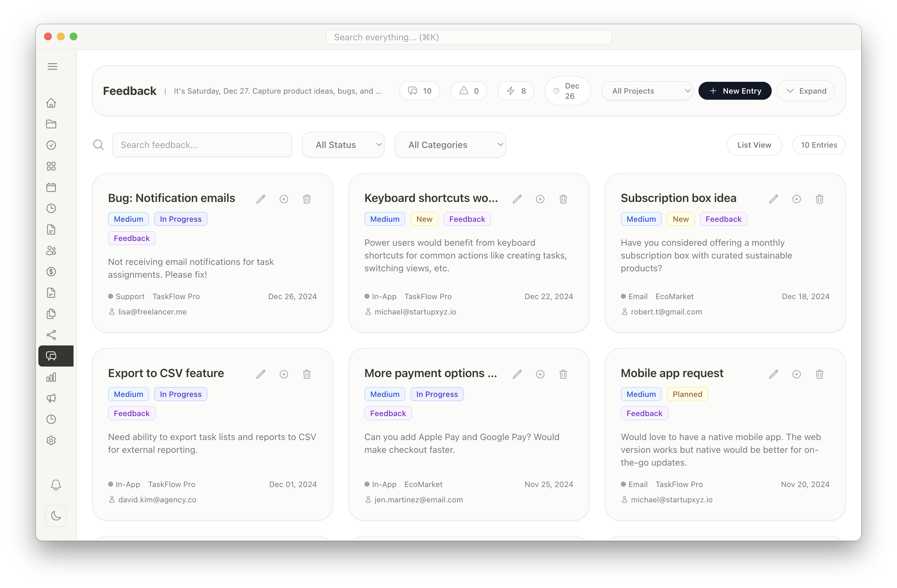Edit the Keyboard shortcuts entry
The height and width of the screenshot is (588, 897).
pos(517,199)
